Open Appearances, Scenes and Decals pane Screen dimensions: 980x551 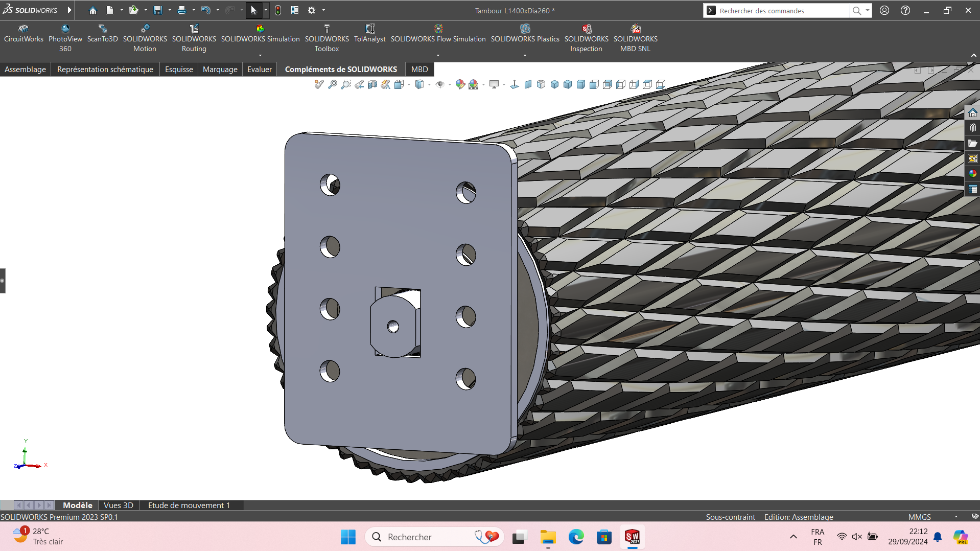tap(972, 174)
